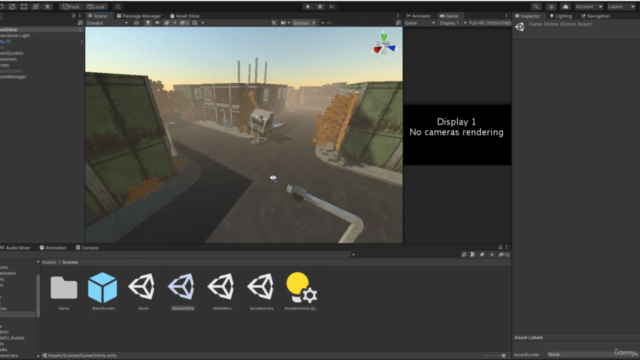Open the Account dropdown

point(589,7)
